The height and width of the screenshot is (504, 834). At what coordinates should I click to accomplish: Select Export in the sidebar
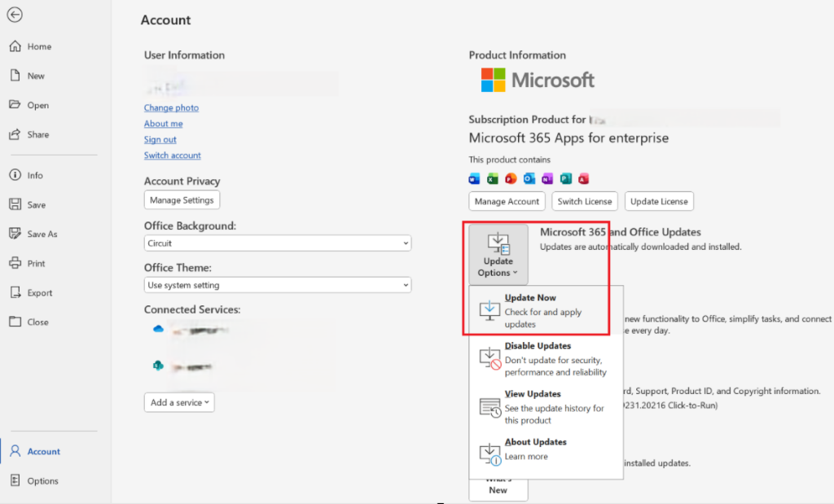pyautogui.click(x=30, y=292)
